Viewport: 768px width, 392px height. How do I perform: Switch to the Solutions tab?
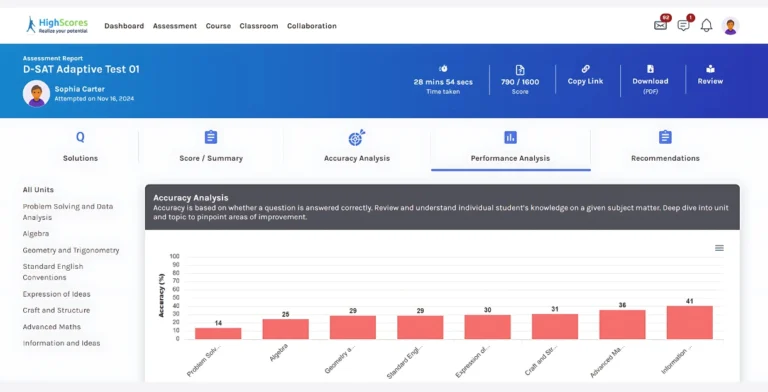pos(80,146)
